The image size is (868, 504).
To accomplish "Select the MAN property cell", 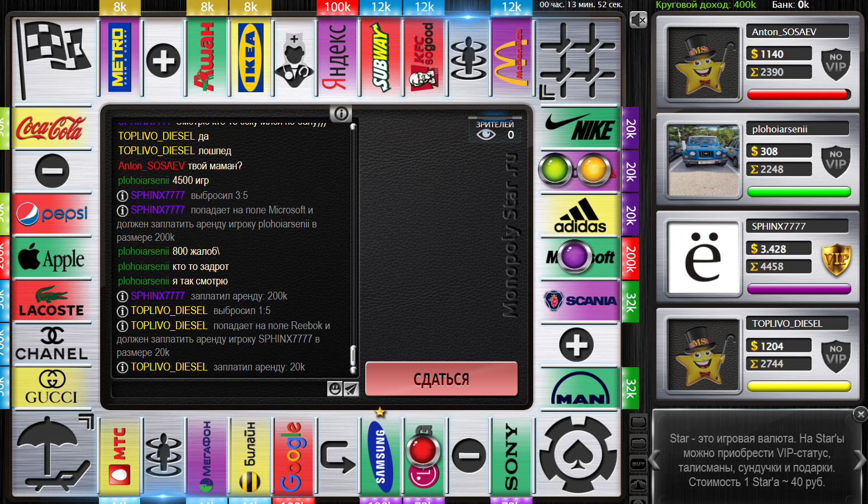I will (x=580, y=388).
